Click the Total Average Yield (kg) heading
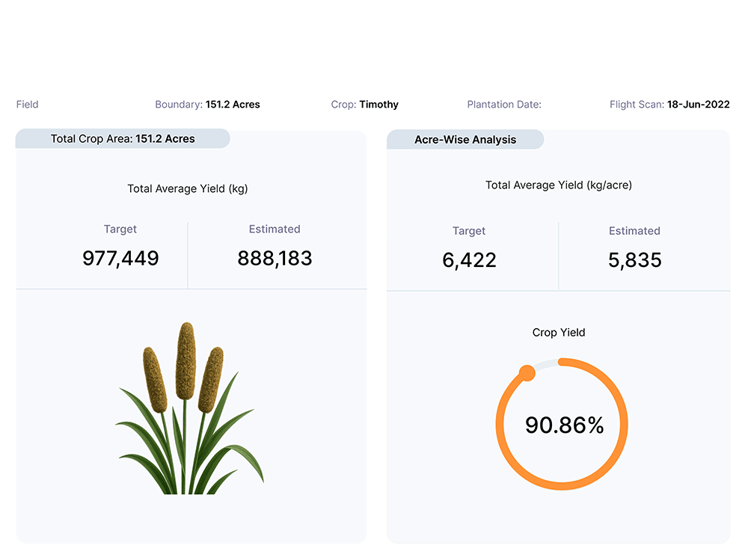748x560 pixels. [x=188, y=188]
